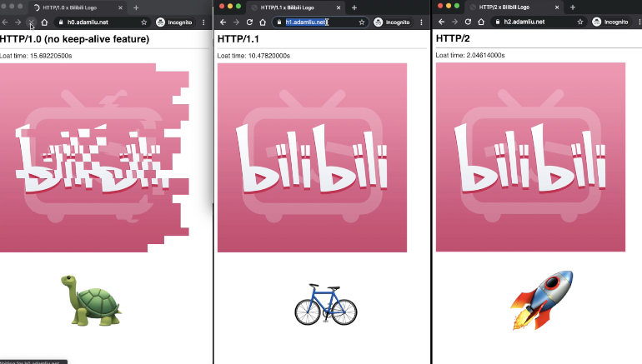
Task: Open home page in h0.adamliu.net window
Action: pos(45,22)
